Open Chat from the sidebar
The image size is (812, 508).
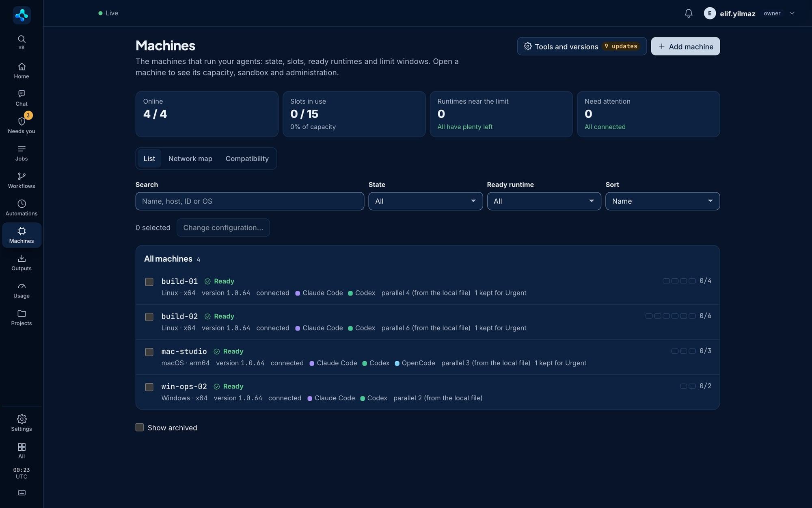[x=22, y=98]
